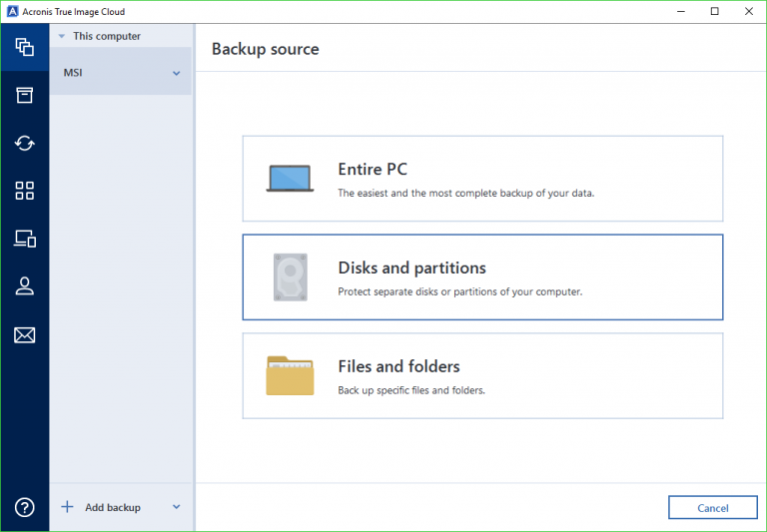The height and width of the screenshot is (532, 767).
Task: Choose Entire PC as backup source
Action: click(482, 179)
